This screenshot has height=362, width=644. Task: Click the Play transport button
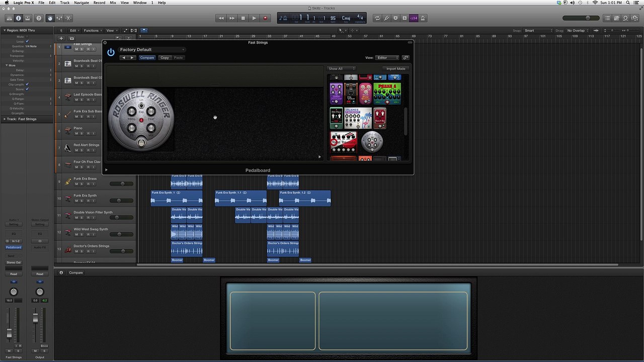[254, 18]
